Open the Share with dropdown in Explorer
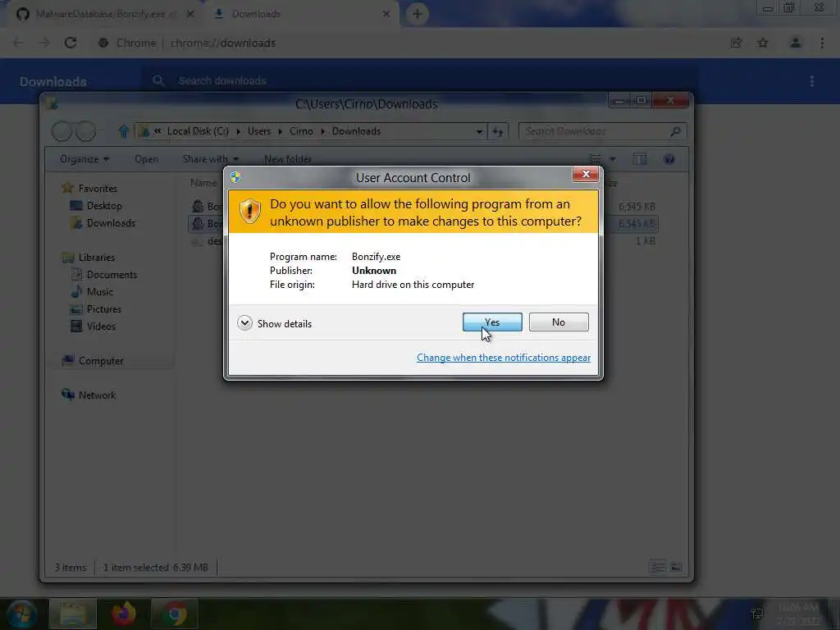 210,159
